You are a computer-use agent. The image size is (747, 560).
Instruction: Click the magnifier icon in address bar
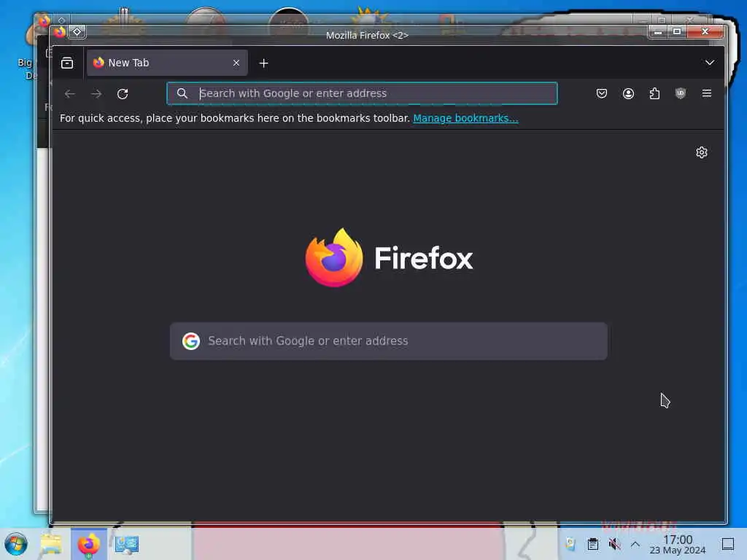pos(182,93)
